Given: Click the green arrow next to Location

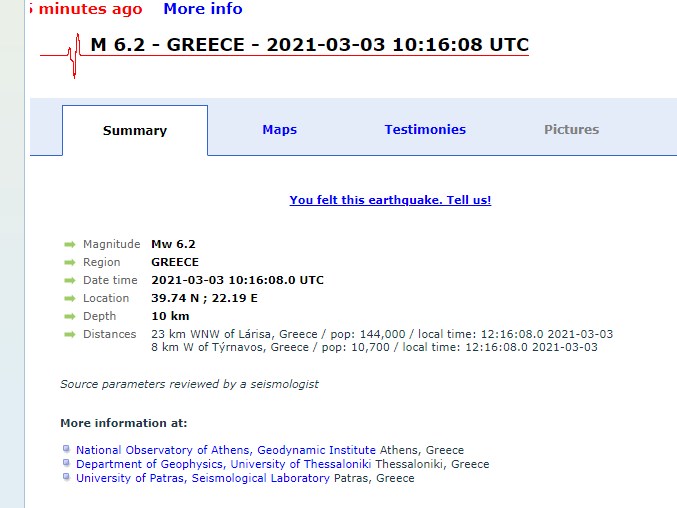Looking at the screenshot, I should 70,298.
